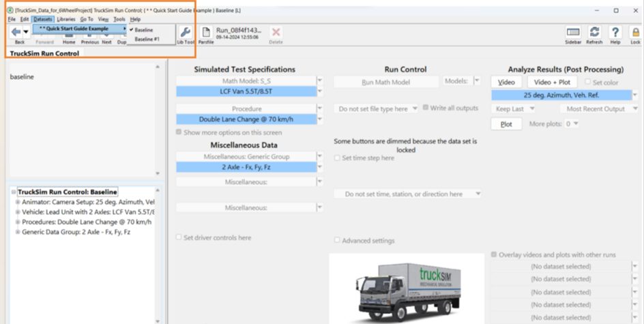Jump to Next dataset in toolbar
Image resolution: width=644 pixels, height=324 pixels.
coord(107,42)
